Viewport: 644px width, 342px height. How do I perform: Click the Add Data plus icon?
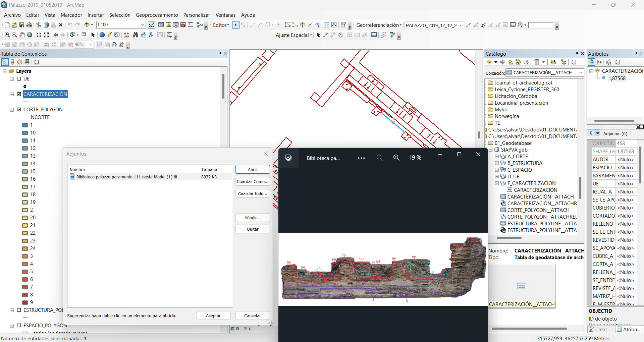87,25
